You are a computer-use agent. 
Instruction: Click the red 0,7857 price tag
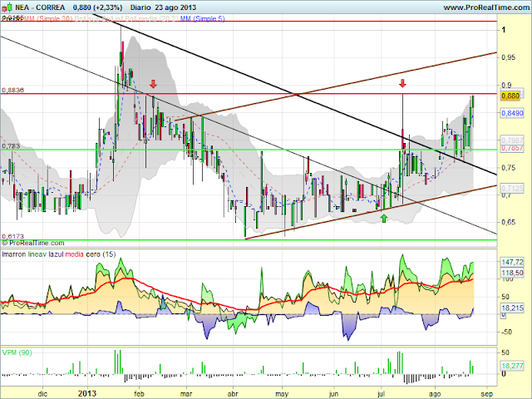[512, 148]
